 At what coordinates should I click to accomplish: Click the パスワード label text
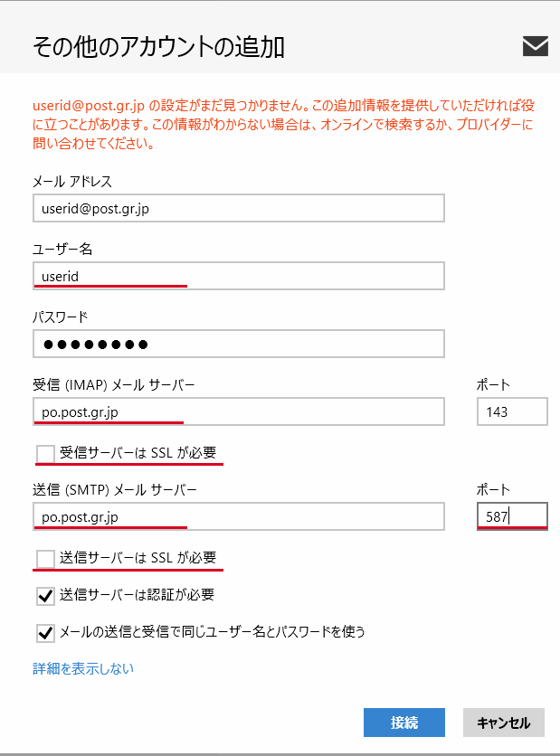[61, 317]
